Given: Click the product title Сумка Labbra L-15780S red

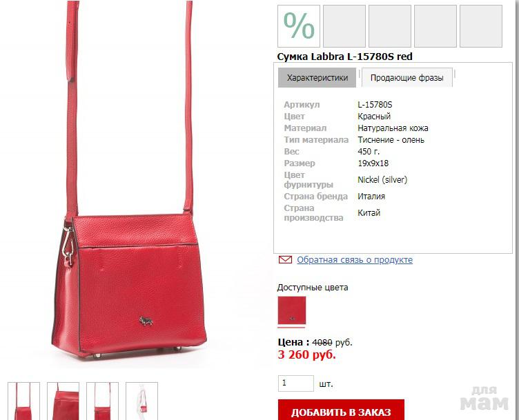Looking at the screenshot, I should pyautogui.click(x=344, y=57).
